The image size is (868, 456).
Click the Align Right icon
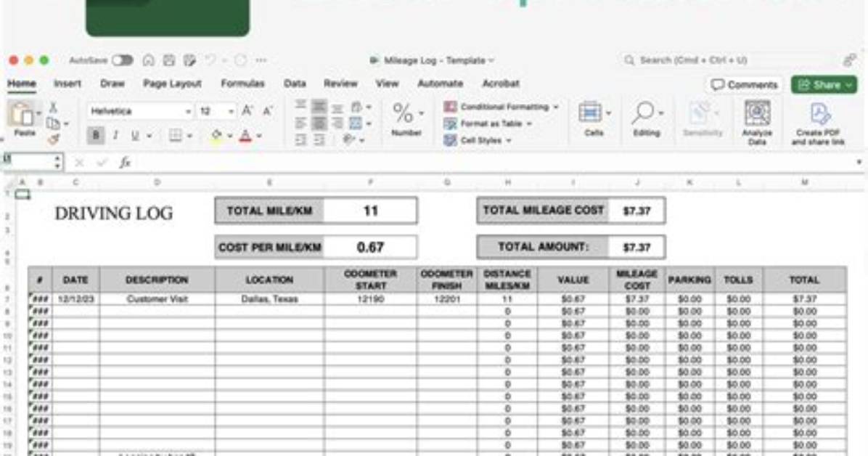(x=337, y=123)
